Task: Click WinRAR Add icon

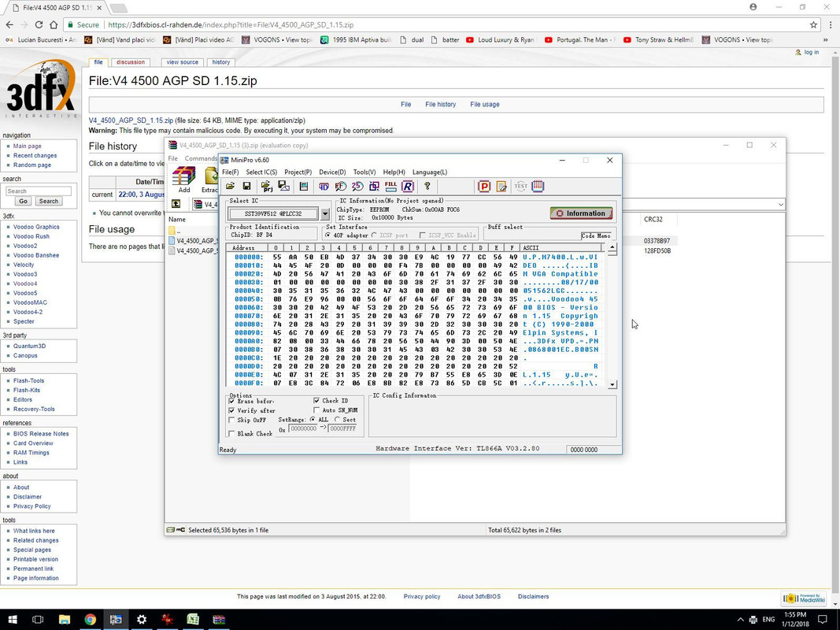Action: [183, 179]
